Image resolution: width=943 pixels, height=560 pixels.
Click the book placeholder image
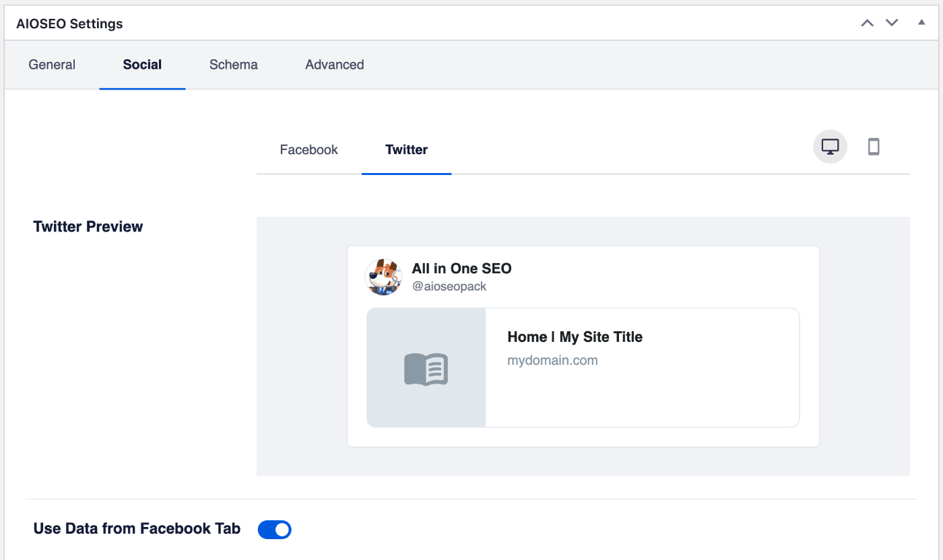coord(426,368)
